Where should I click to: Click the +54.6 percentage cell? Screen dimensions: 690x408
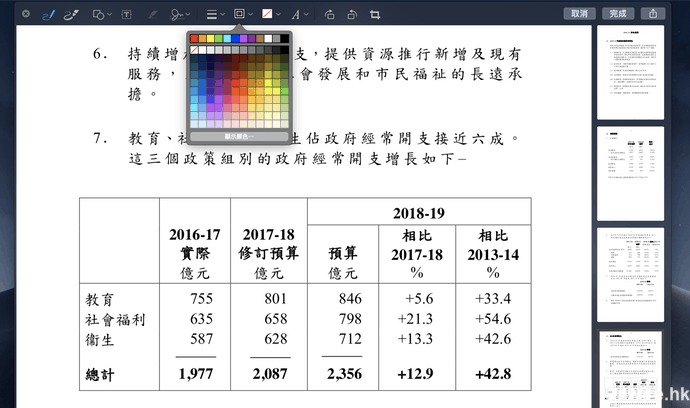coord(493,319)
